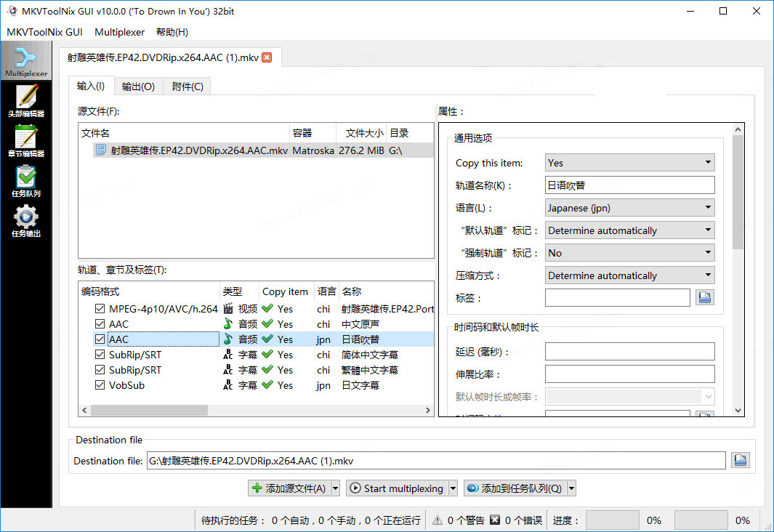The image size is (774, 532).
Task: Click the Start multiplexing button
Action: point(398,488)
